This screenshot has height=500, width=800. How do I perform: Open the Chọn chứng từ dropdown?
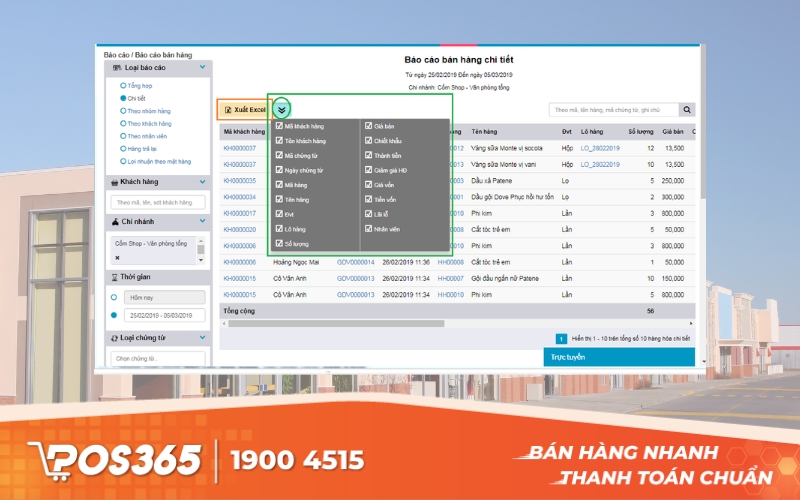158,358
